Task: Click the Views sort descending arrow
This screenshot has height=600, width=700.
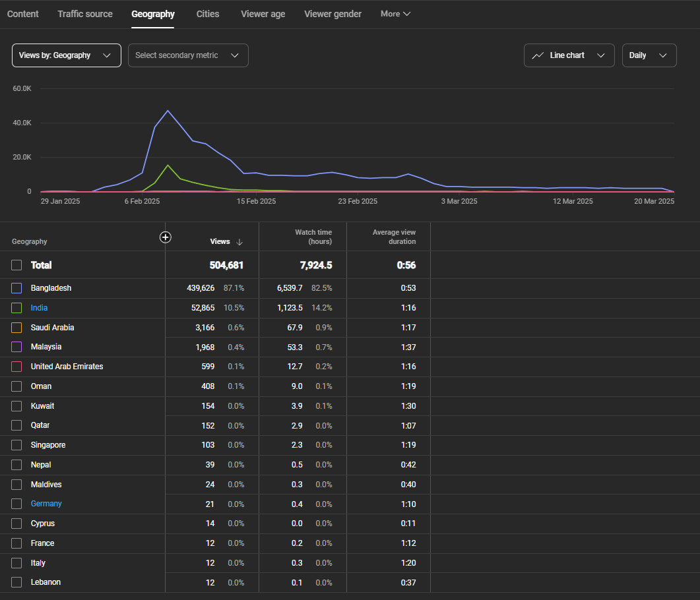Action: (239, 242)
